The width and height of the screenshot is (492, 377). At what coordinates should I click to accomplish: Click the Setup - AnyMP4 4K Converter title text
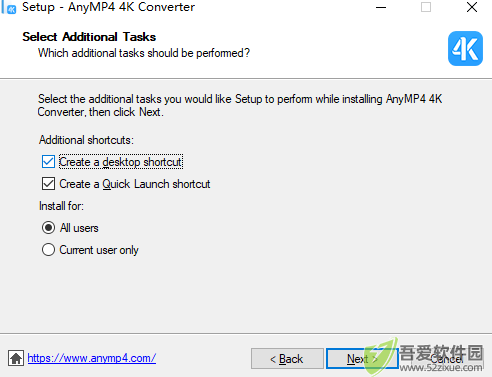pos(108,7)
